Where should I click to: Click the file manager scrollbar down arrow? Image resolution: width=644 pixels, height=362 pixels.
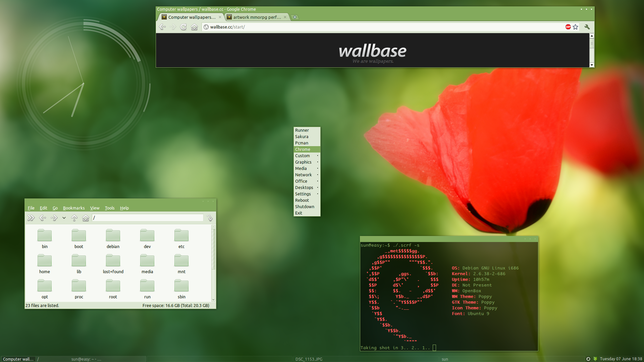tap(213, 300)
